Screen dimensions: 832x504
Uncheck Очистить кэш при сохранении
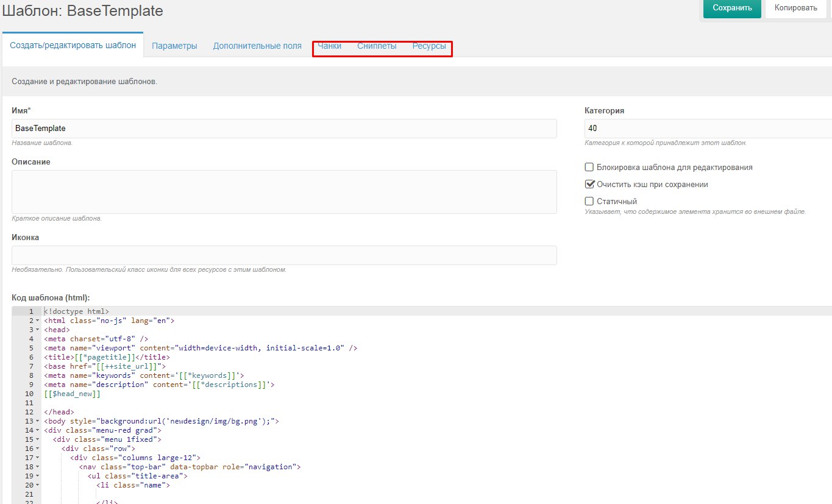(x=589, y=184)
